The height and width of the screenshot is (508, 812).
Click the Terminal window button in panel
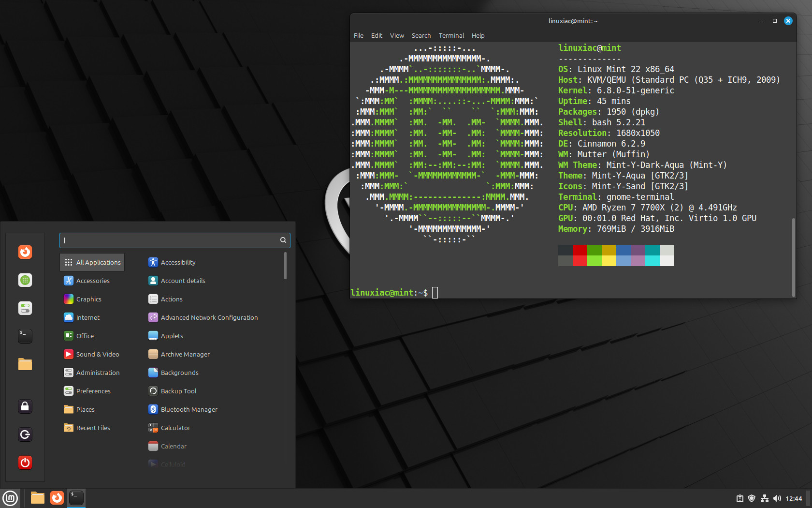(x=76, y=498)
